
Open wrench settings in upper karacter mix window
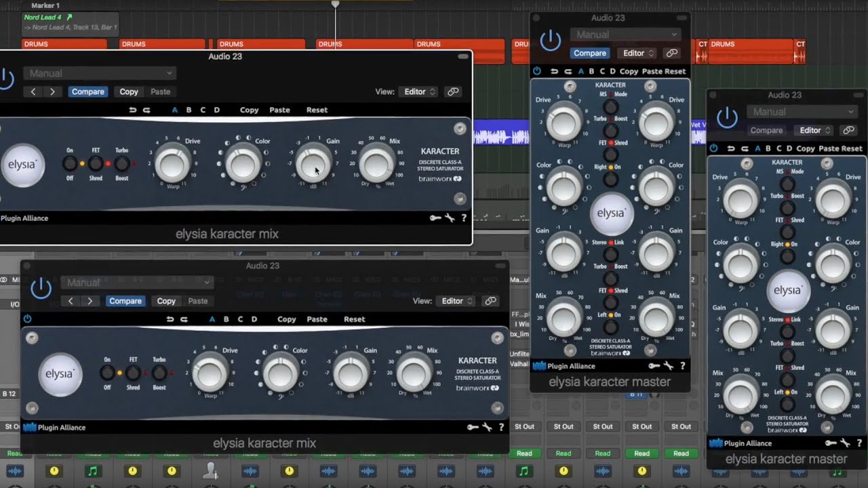[450, 218]
